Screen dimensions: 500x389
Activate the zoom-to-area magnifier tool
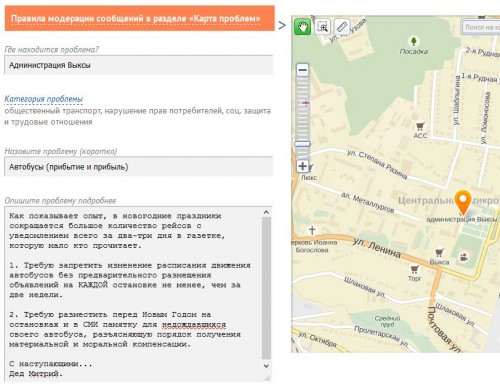pyautogui.click(x=322, y=27)
